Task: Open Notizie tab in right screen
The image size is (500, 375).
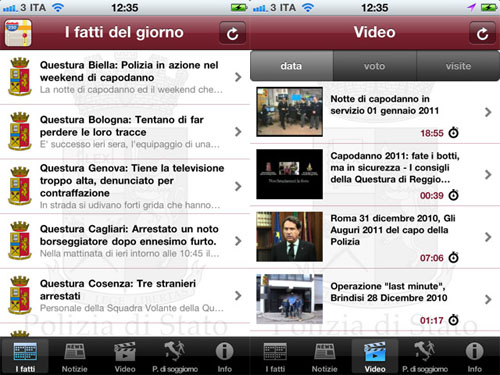Action: click(325, 356)
